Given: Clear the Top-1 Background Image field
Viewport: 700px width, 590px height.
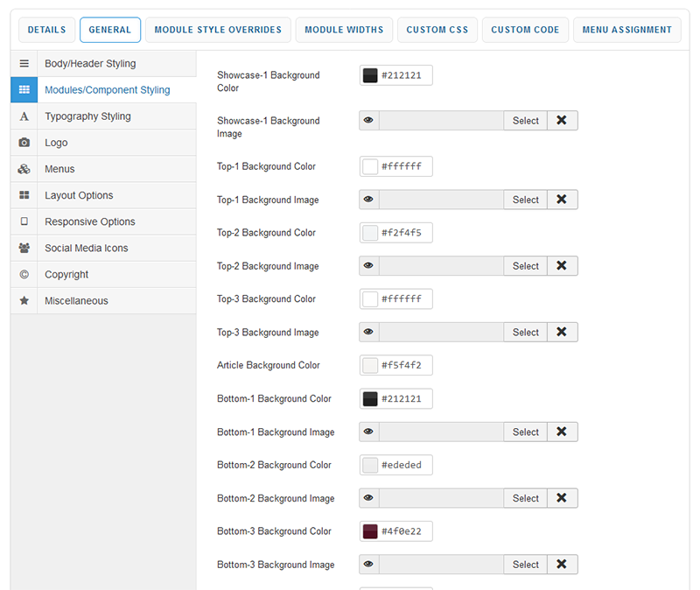Looking at the screenshot, I should click(562, 200).
